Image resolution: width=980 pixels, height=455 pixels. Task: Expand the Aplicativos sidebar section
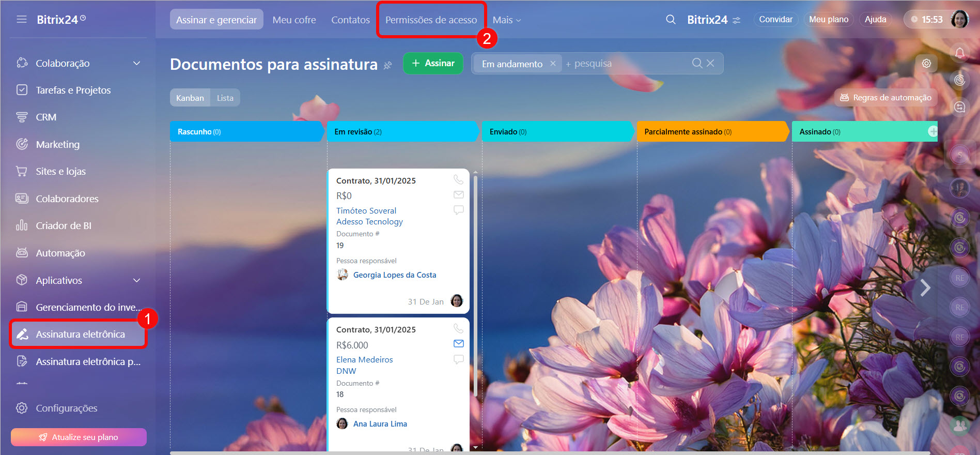coord(136,280)
